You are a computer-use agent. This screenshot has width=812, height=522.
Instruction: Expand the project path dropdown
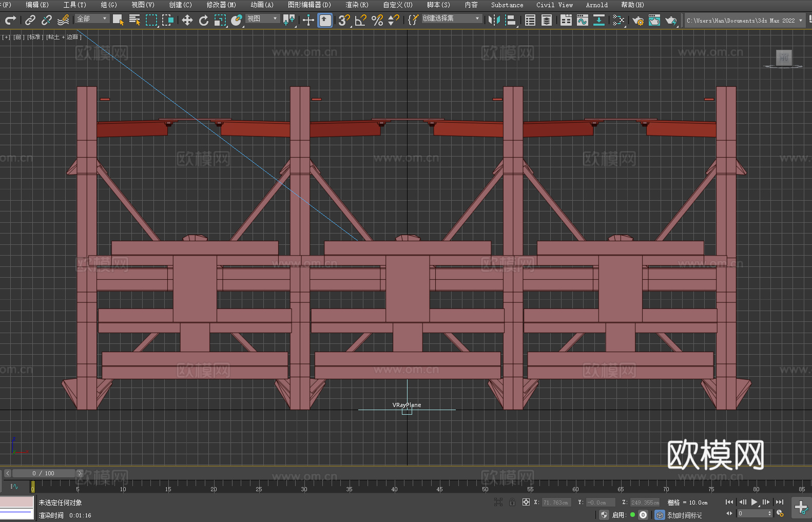[x=800, y=21]
